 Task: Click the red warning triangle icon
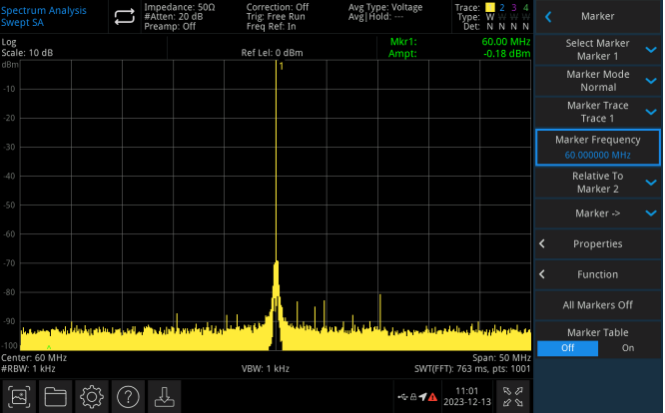point(435,398)
